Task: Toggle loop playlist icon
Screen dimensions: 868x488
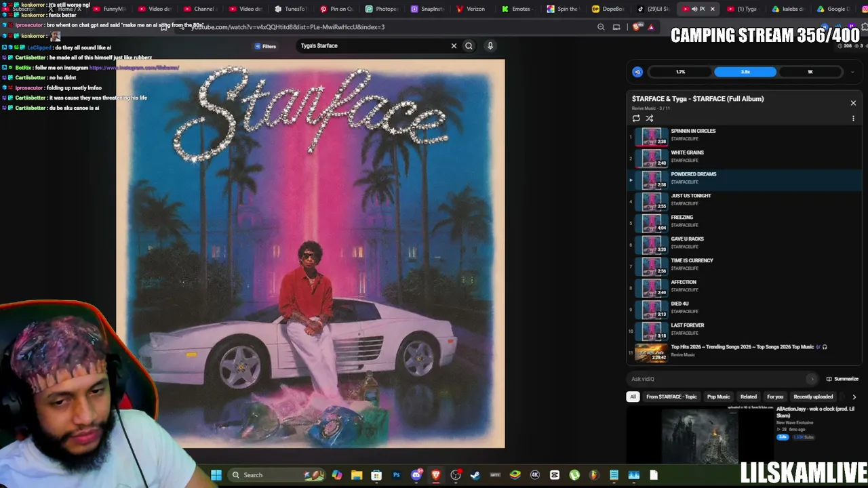Action: [x=636, y=119]
